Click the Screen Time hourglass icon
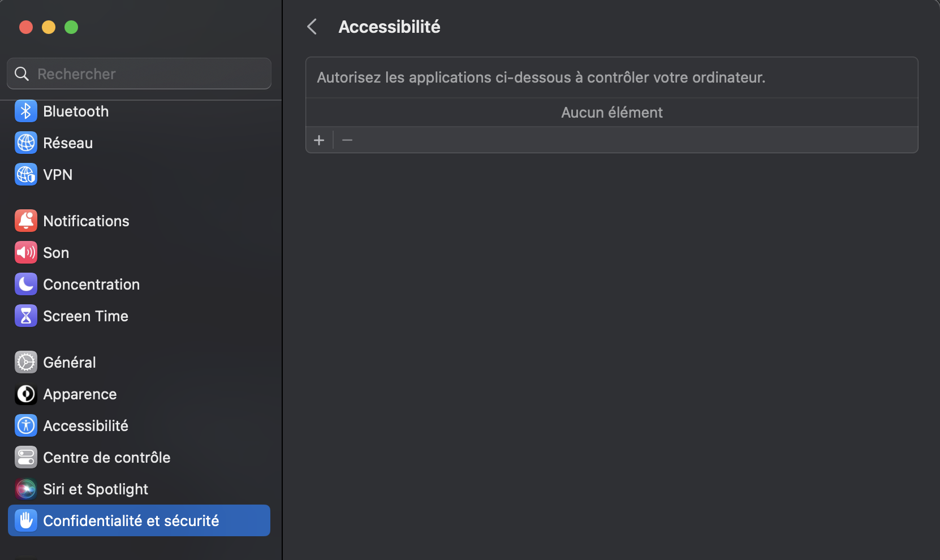940x560 pixels. (x=25, y=316)
